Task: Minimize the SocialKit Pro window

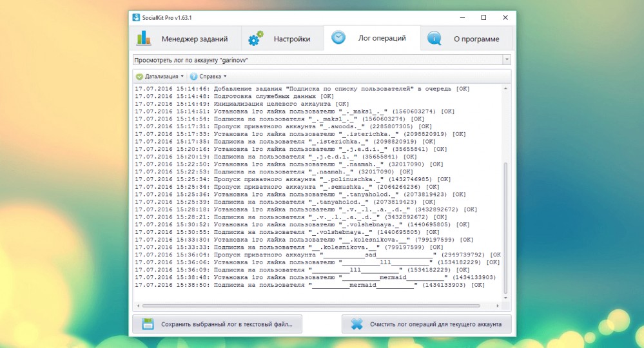Action: click(x=462, y=17)
